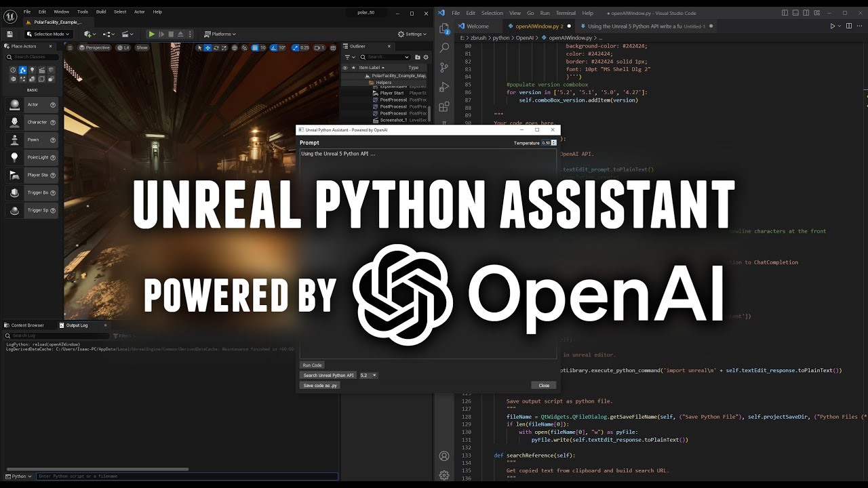Open the play options three-dot menu
The width and height of the screenshot is (868, 488).
(x=190, y=34)
